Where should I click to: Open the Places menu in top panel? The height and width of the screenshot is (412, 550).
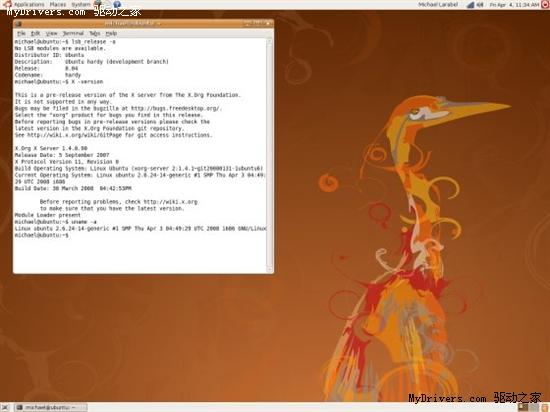pos(58,4)
